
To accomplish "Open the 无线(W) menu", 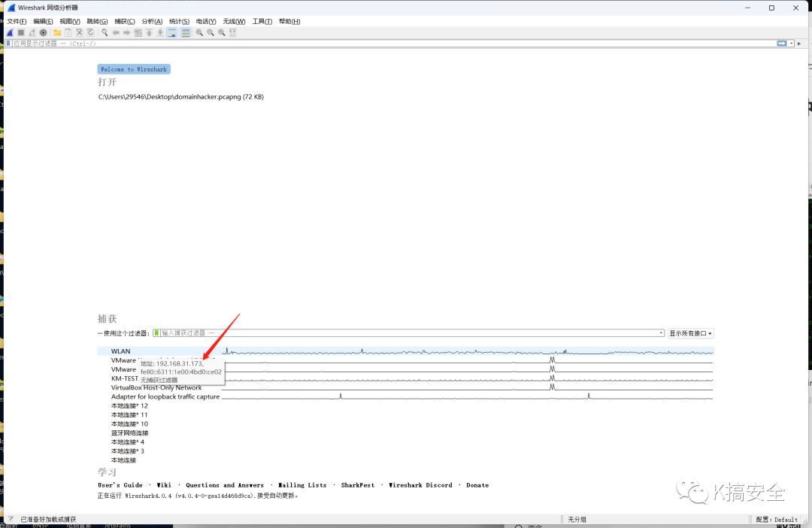I will tap(234, 21).
